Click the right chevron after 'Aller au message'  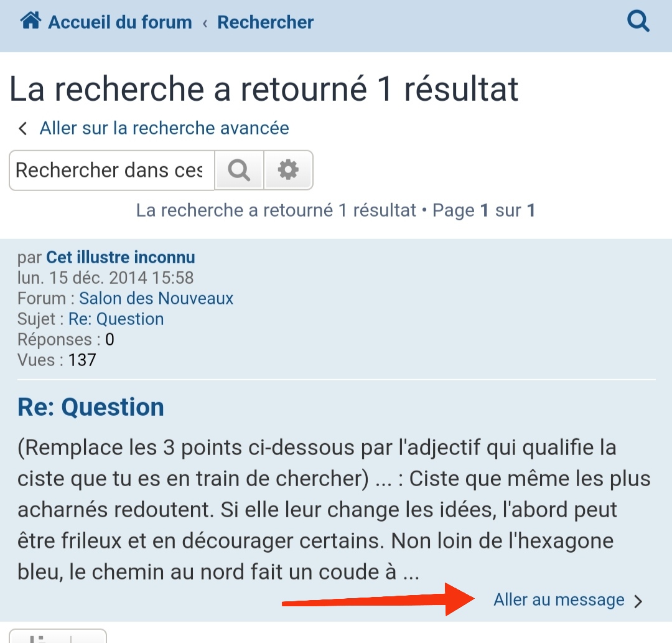pos(638,601)
